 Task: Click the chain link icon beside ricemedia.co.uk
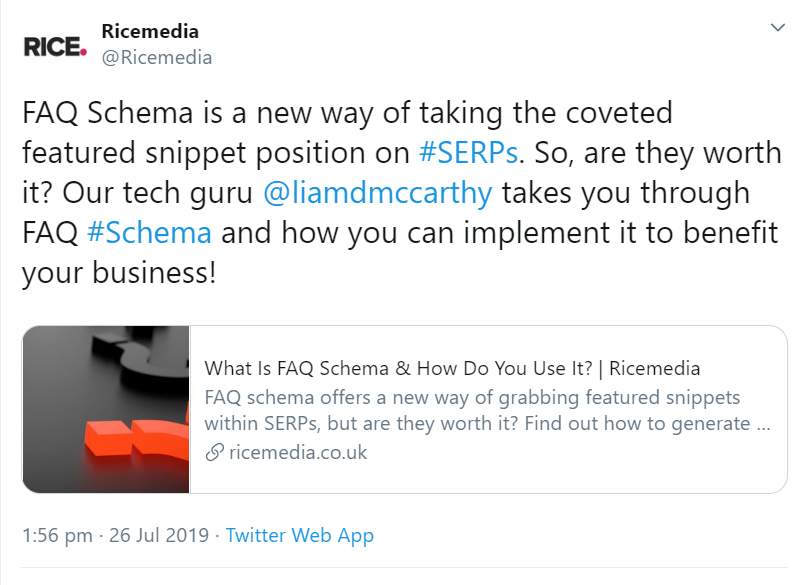click(x=214, y=453)
